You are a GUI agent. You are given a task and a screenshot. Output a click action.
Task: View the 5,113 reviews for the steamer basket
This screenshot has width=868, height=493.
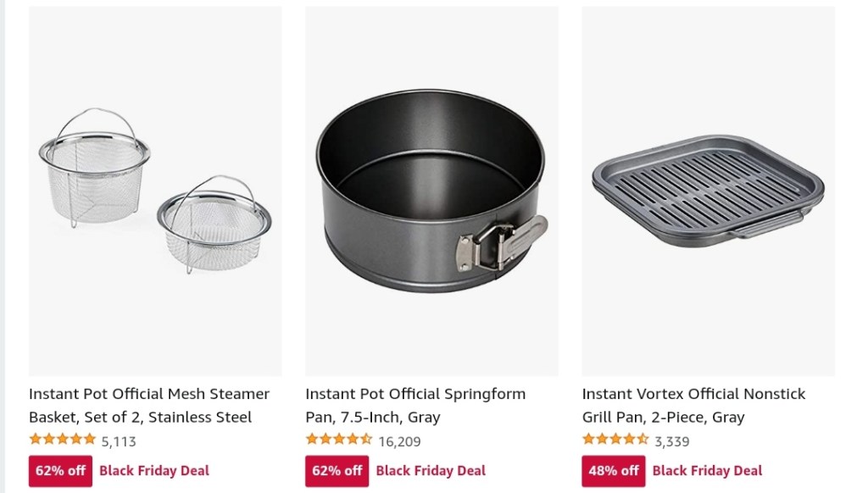click(119, 441)
